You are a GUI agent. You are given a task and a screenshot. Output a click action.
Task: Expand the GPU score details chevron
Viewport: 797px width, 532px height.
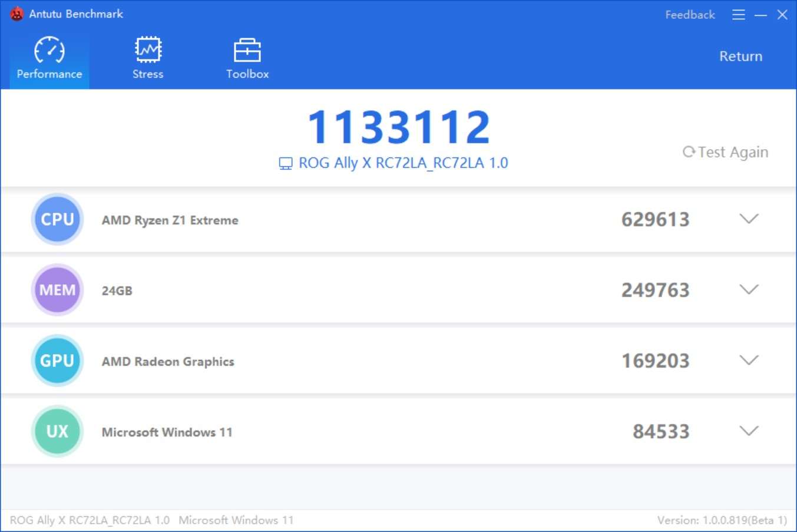point(749,361)
